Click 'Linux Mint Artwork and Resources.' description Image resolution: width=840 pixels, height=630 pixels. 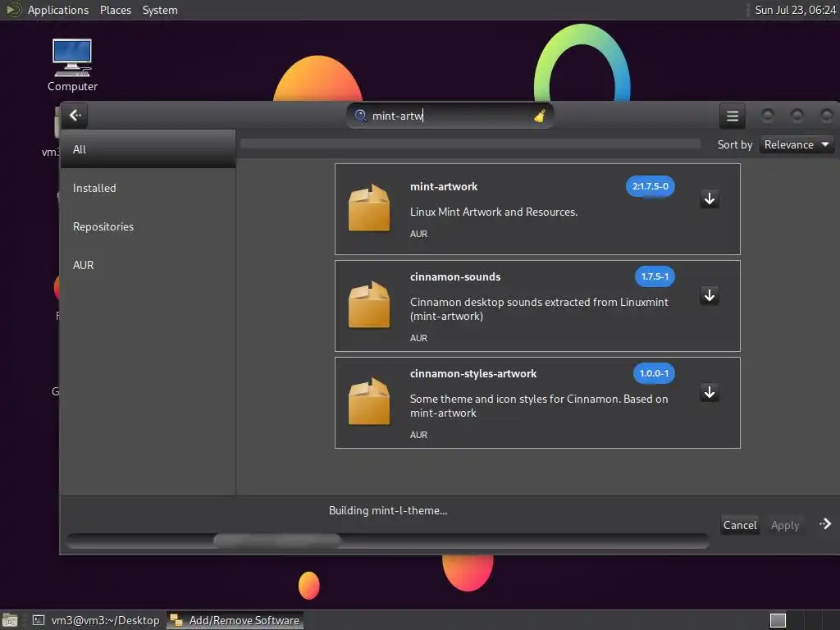493,212
